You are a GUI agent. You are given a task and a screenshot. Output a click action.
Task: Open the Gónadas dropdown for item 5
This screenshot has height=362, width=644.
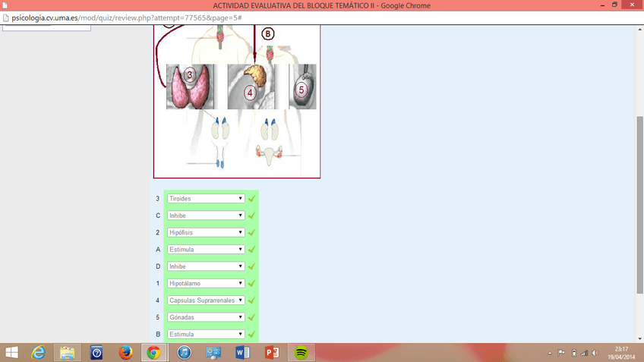[206, 317]
